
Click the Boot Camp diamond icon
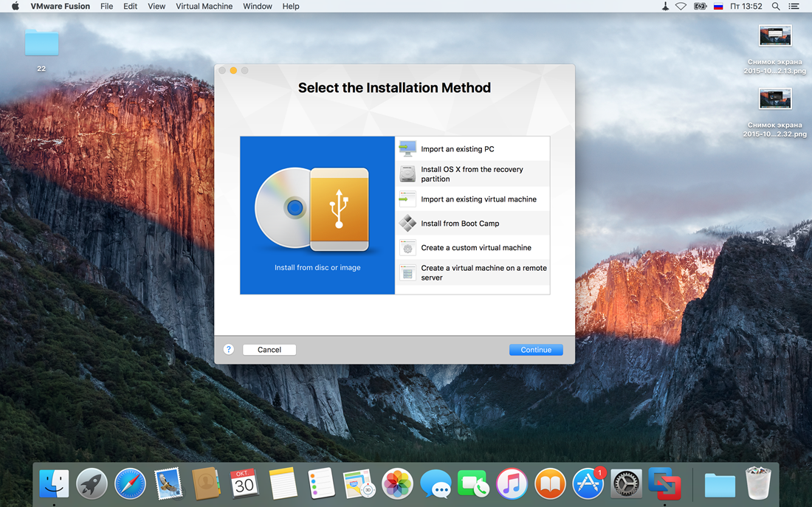(x=407, y=223)
